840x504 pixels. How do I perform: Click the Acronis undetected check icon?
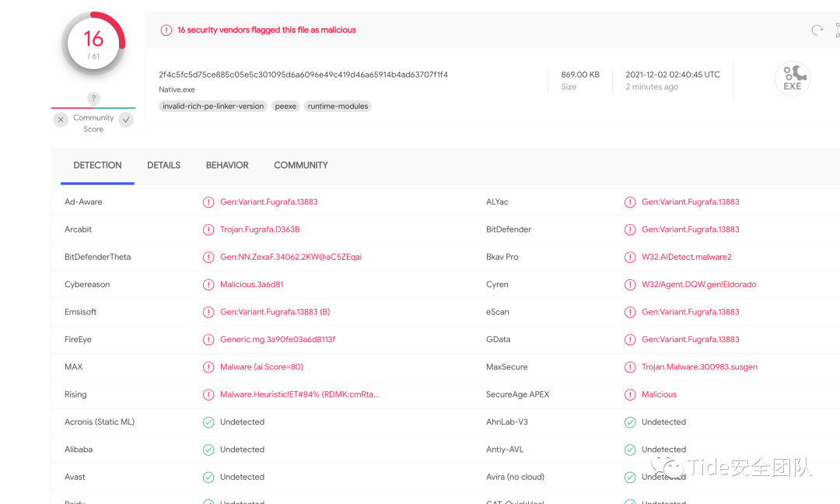208,422
